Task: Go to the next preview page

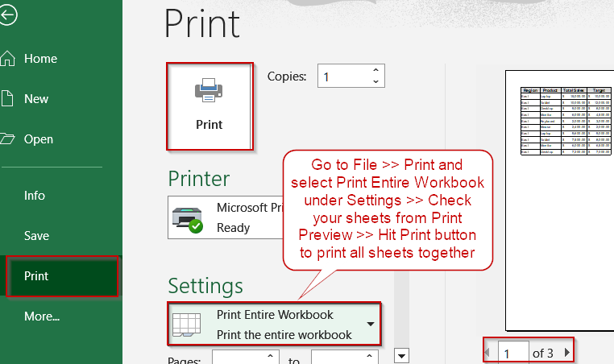Action: coord(567,352)
